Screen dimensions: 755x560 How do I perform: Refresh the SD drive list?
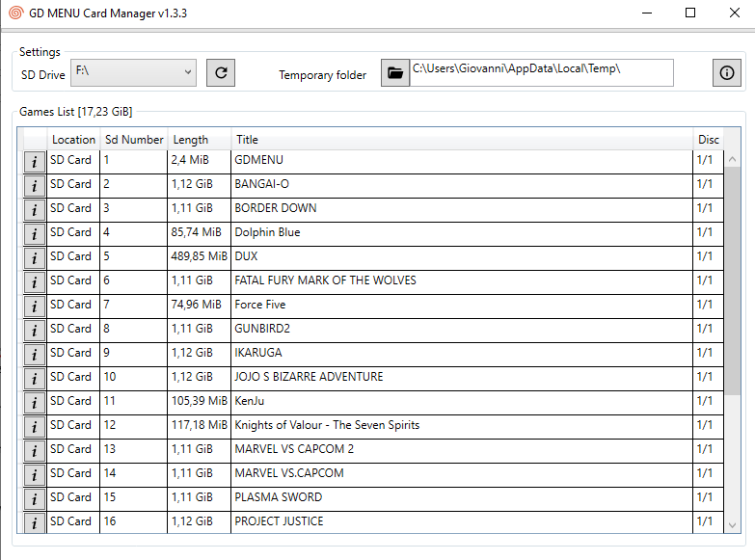pyautogui.click(x=221, y=72)
